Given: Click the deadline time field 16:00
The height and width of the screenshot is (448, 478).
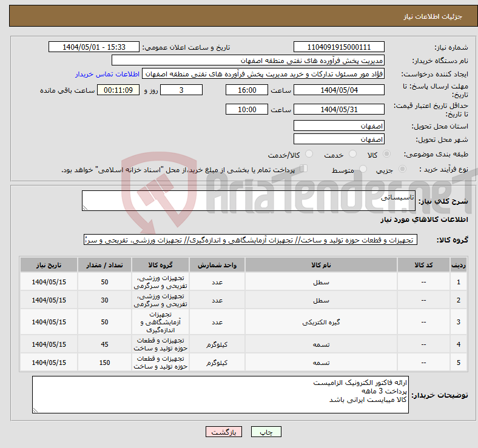Looking at the screenshot, I should [247, 90].
